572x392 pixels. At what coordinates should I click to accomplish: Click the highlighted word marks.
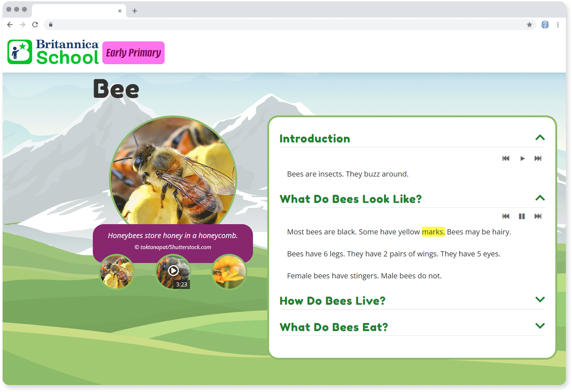pyautogui.click(x=433, y=232)
